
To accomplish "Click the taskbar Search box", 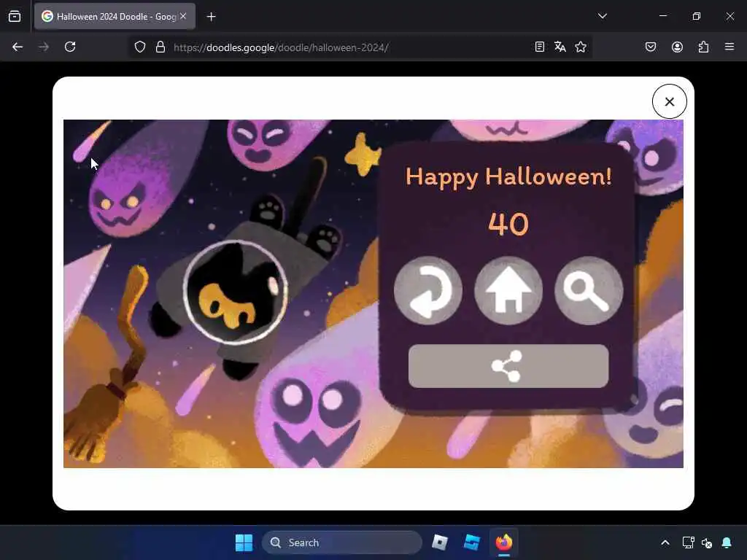I will click(x=341, y=542).
